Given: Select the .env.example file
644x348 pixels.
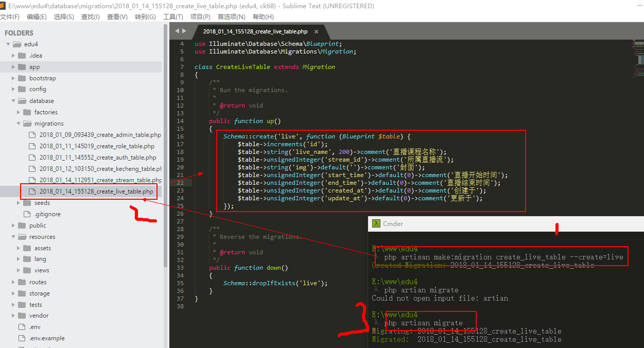Looking at the screenshot, I should (x=47, y=338).
